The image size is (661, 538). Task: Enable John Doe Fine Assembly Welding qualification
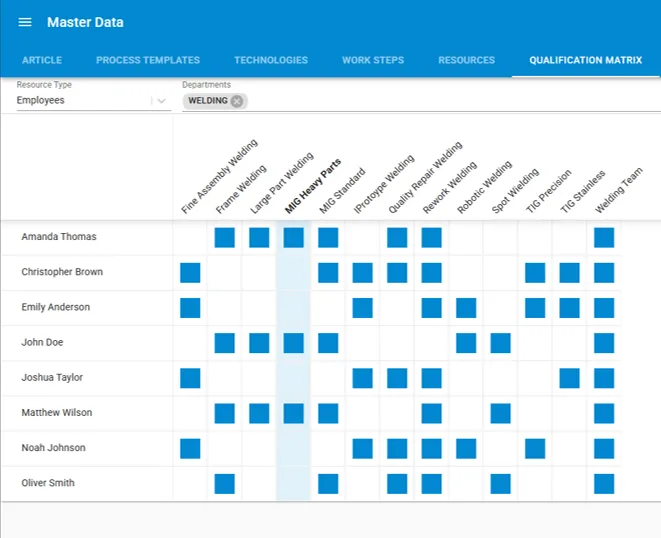pos(190,343)
